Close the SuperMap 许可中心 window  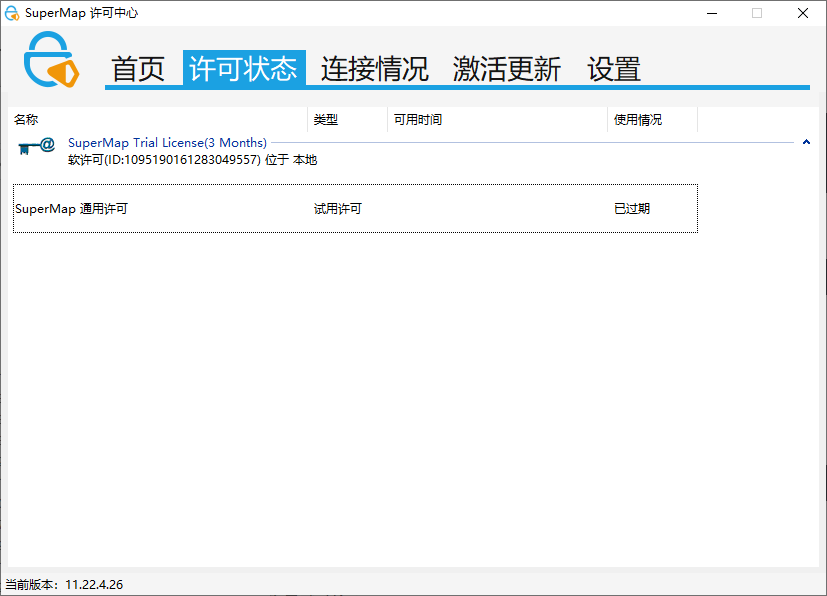click(803, 13)
